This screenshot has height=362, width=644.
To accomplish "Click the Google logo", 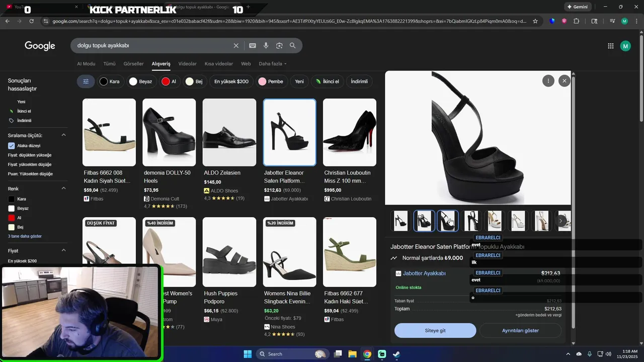I will [x=40, y=46].
